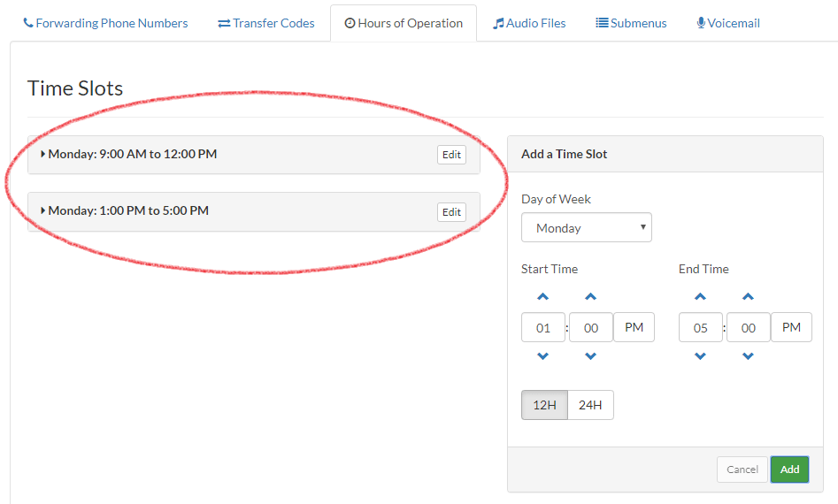This screenshot has height=504, width=838.
Task: Expand the Monday 9:00 AM to 12:00 PM slot
Action: (129, 155)
